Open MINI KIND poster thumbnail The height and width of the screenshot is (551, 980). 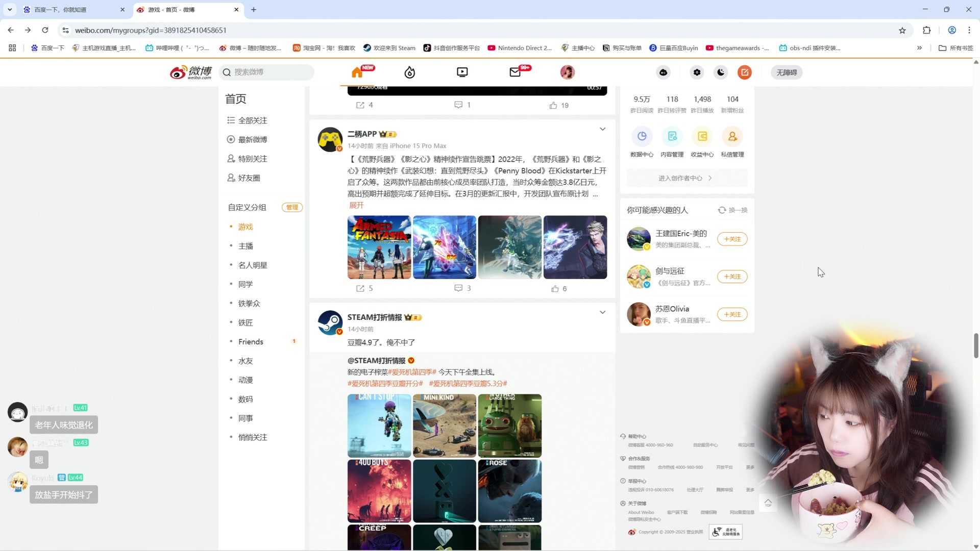pyautogui.click(x=445, y=426)
